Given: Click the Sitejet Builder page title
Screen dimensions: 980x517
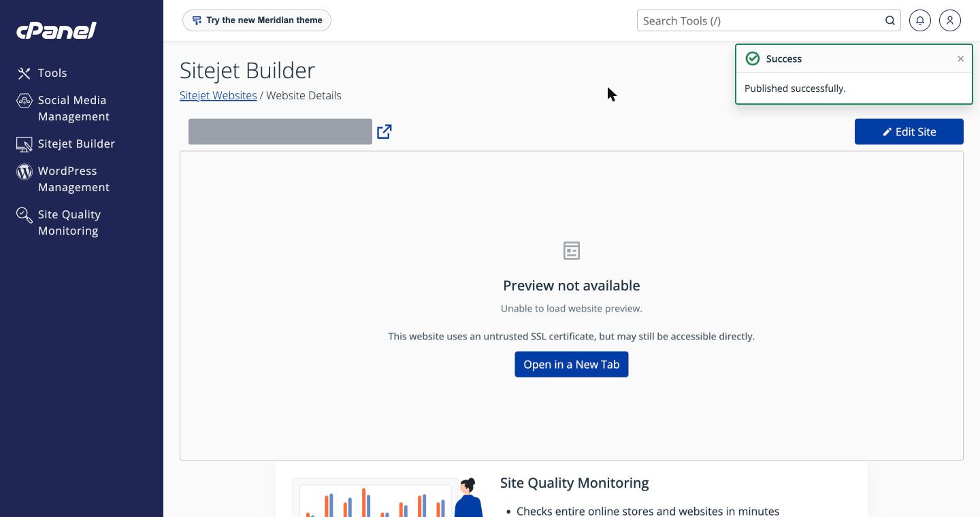Looking at the screenshot, I should pos(247,70).
